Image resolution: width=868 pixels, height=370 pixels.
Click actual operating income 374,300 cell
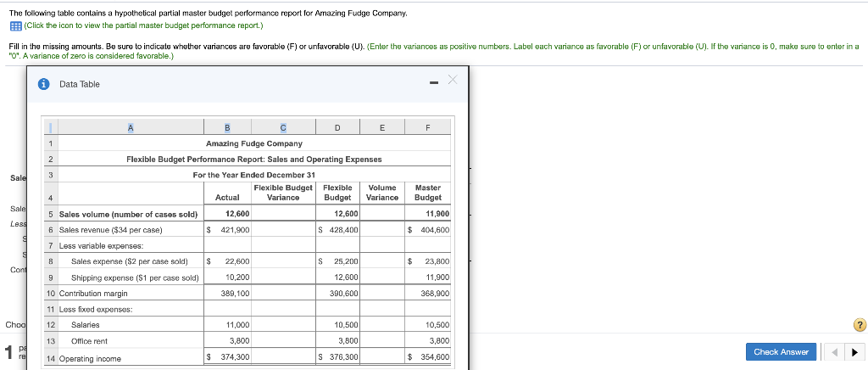pyautogui.click(x=227, y=357)
